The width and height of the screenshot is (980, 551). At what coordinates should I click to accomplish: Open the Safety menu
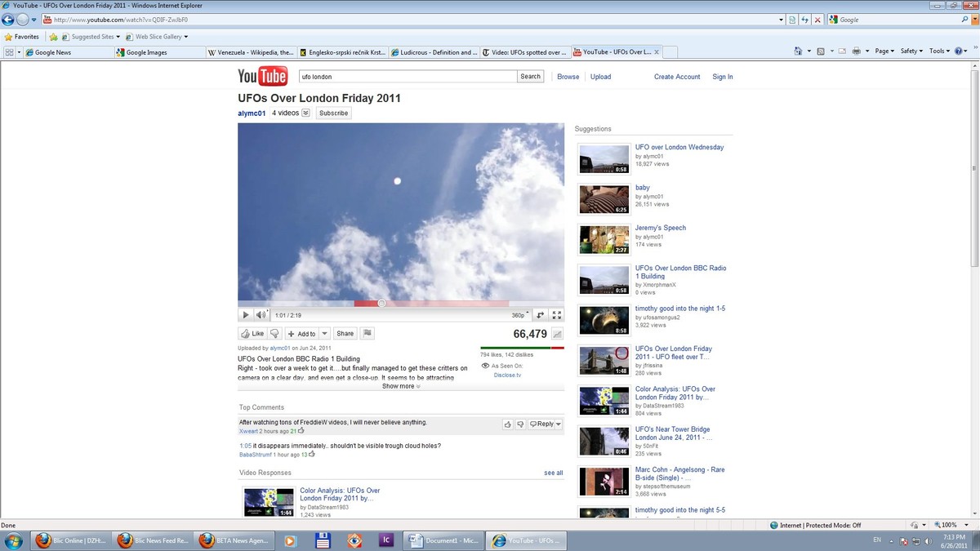[909, 50]
